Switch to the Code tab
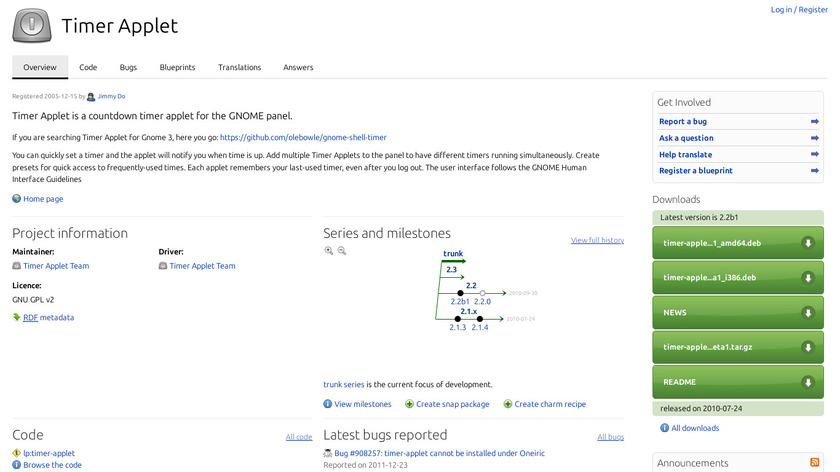The width and height of the screenshot is (840, 472). click(x=88, y=67)
